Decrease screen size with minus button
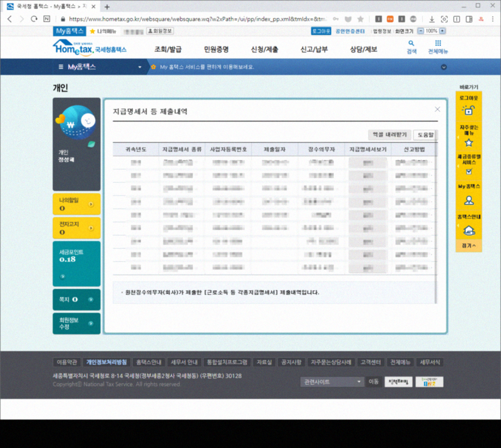Image resolution: width=501 pixels, height=448 pixels. pyautogui.click(x=421, y=31)
